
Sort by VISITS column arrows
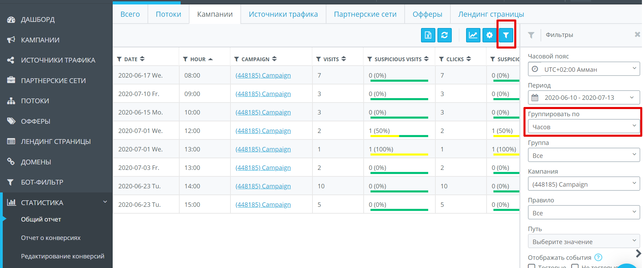point(344,59)
